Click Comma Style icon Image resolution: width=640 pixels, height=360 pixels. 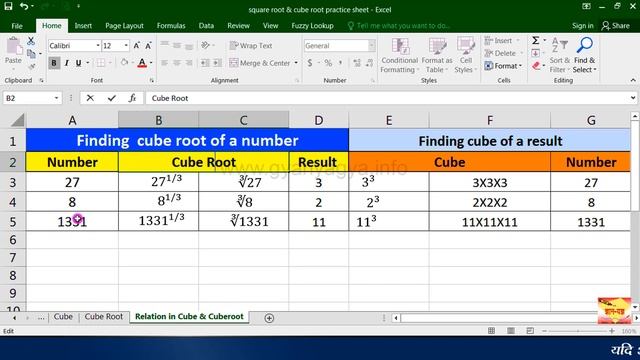coord(340,63)
